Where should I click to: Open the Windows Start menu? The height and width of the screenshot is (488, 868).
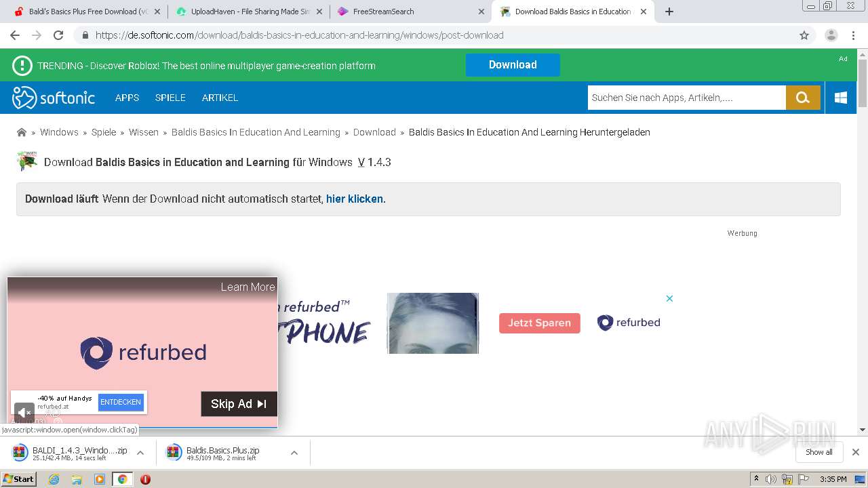[x=18, y=479]
